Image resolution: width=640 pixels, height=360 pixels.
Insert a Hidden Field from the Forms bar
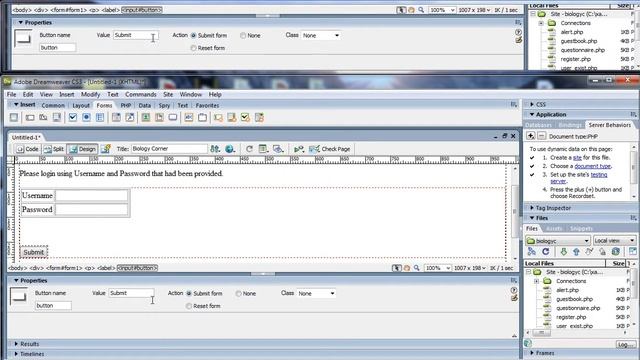tap(43, 118)
